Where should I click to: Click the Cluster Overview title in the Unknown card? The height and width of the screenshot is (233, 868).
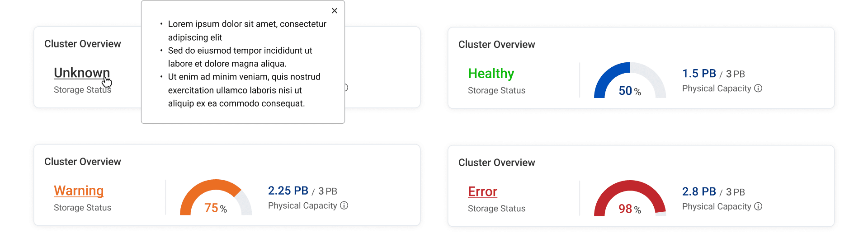[82, 44]
